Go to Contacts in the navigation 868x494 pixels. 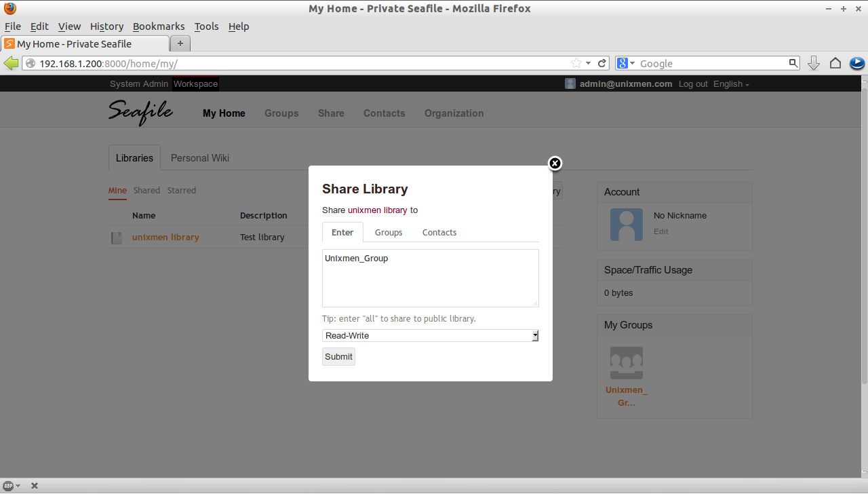[x=384, y=113]
